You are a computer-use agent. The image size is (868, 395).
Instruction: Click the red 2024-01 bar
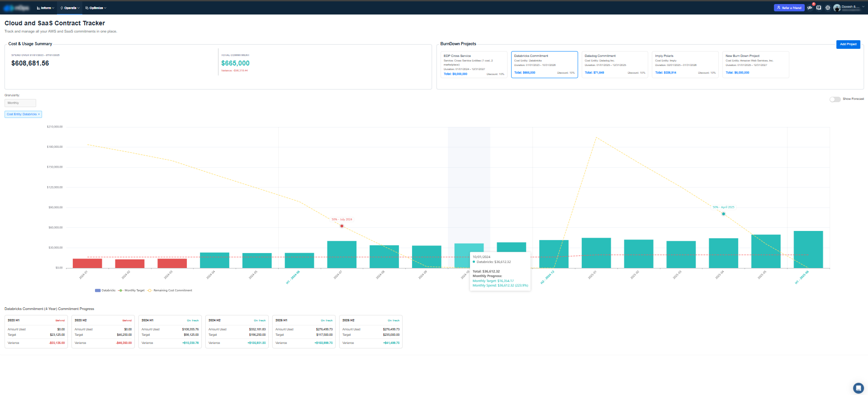coord(87,263)
